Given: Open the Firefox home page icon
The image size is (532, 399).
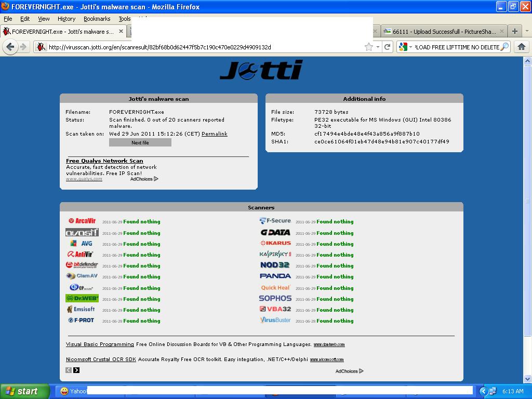Looking at the screenshot, I should pos(522,47).
